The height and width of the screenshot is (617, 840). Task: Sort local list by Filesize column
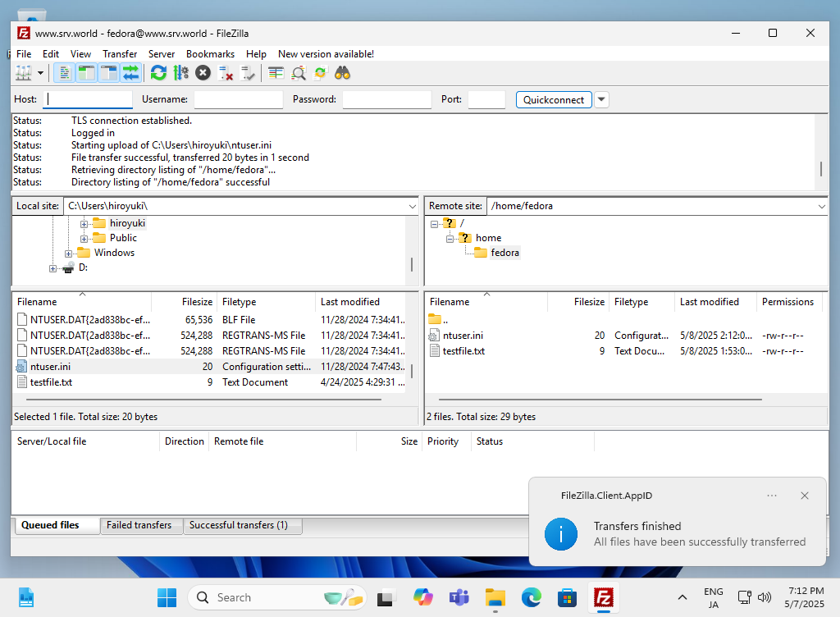185,302
